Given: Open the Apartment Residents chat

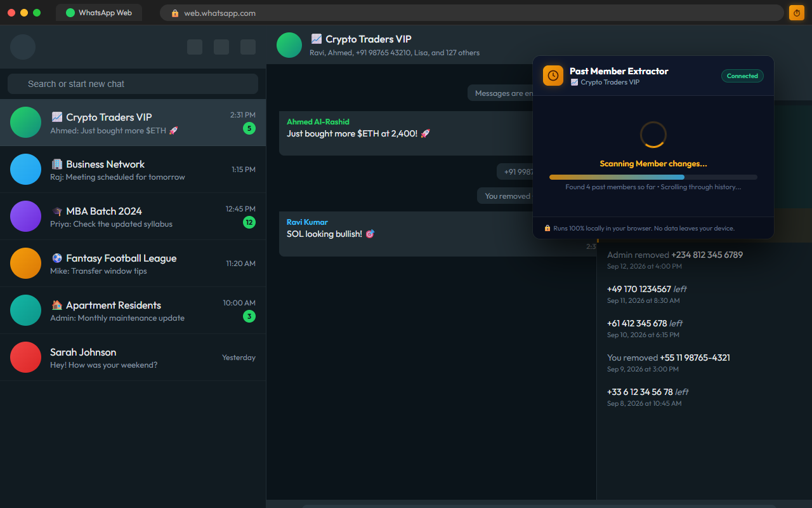Looking at the screenshot, I should tap(133, 311).
